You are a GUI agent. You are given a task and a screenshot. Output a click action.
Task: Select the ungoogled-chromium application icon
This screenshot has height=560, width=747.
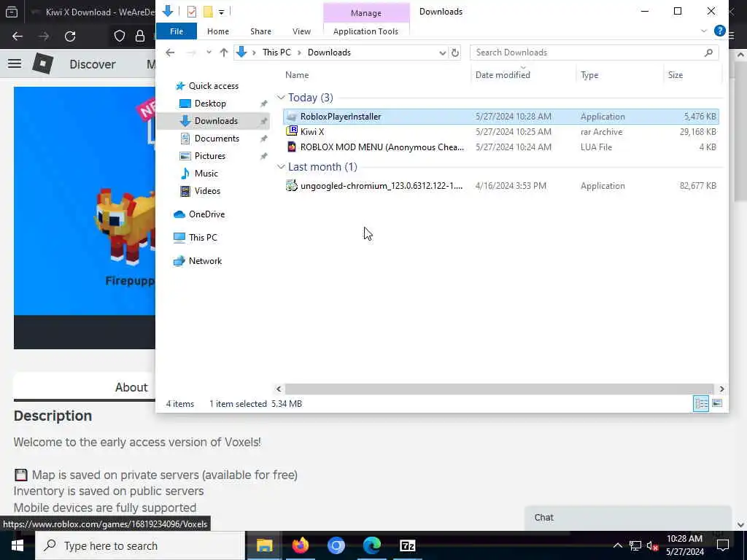point(292,186)
